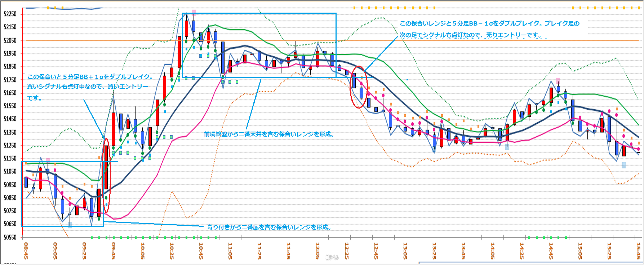
Task: Select the 12:25 time label on the x-axis
Action: pos(347,251)
